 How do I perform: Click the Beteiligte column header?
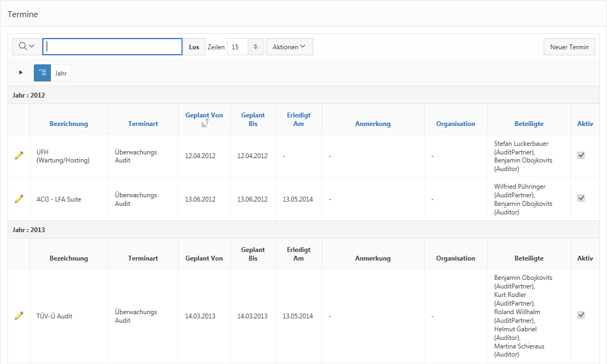tap(529, 124)
